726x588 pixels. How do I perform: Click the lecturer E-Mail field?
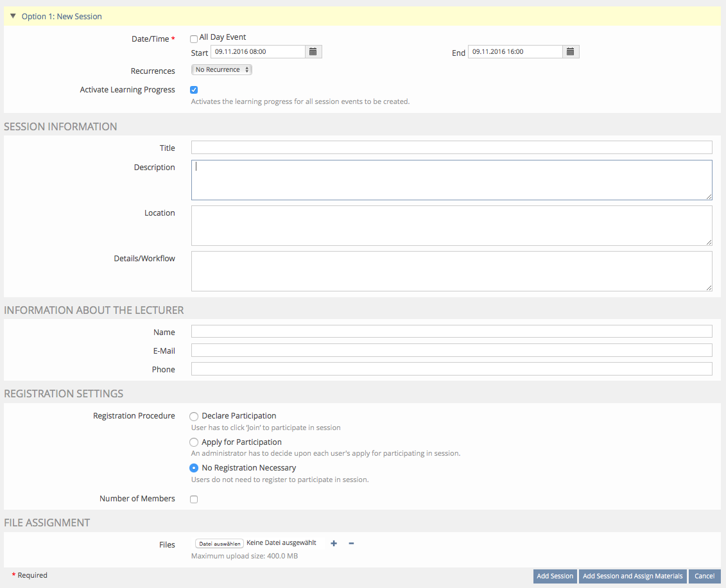tap(451, 350)
